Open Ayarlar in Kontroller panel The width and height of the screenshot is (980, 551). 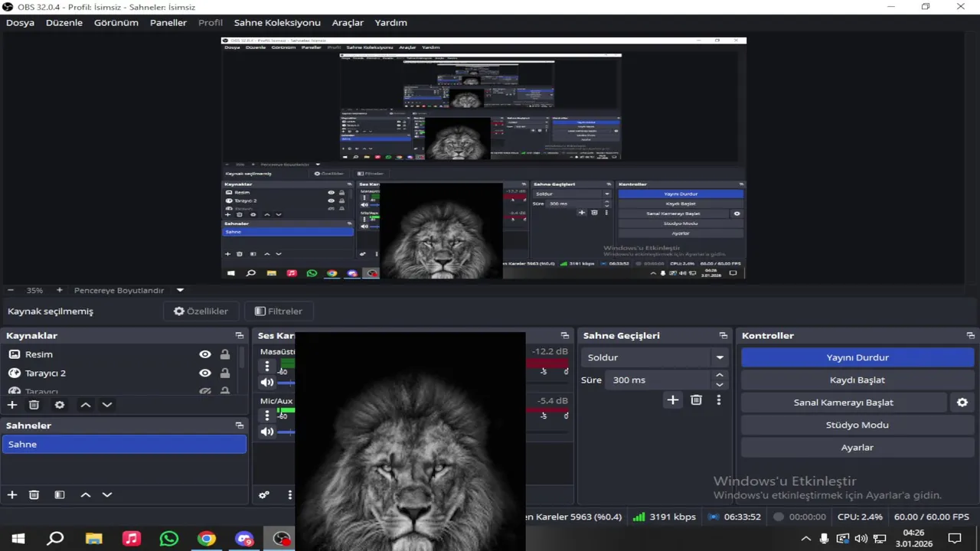(x=857, y=448)
